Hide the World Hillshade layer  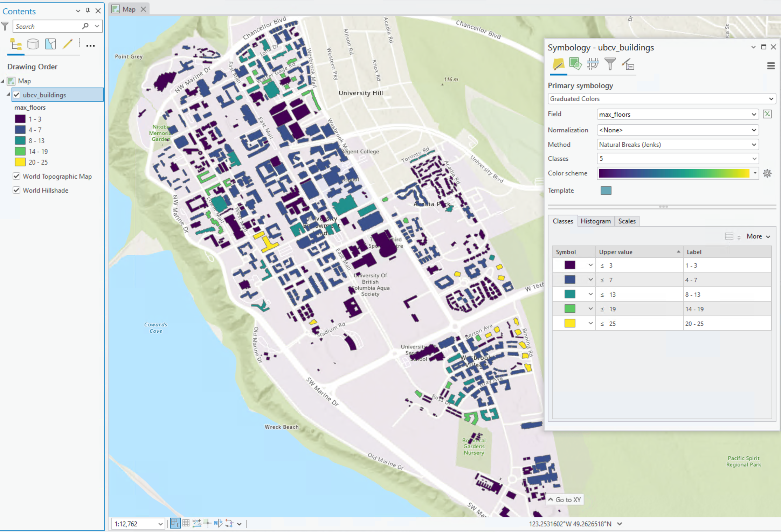point(16,191)
